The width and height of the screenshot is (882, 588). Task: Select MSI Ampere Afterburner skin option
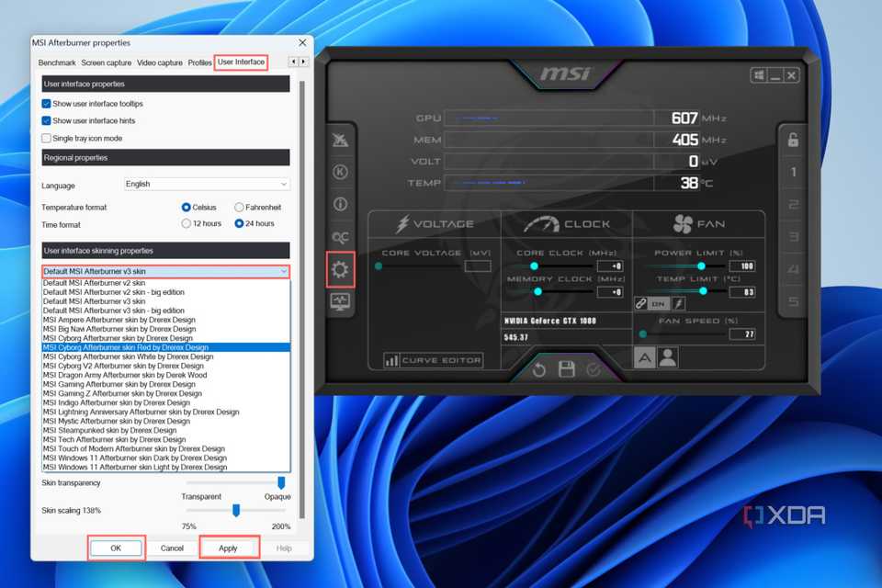point(166,320)
